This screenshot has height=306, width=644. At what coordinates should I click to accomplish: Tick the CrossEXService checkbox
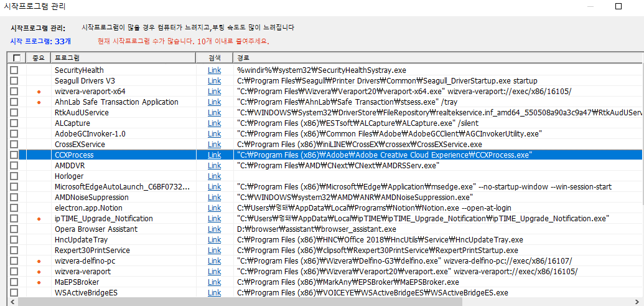click(14, 145)
